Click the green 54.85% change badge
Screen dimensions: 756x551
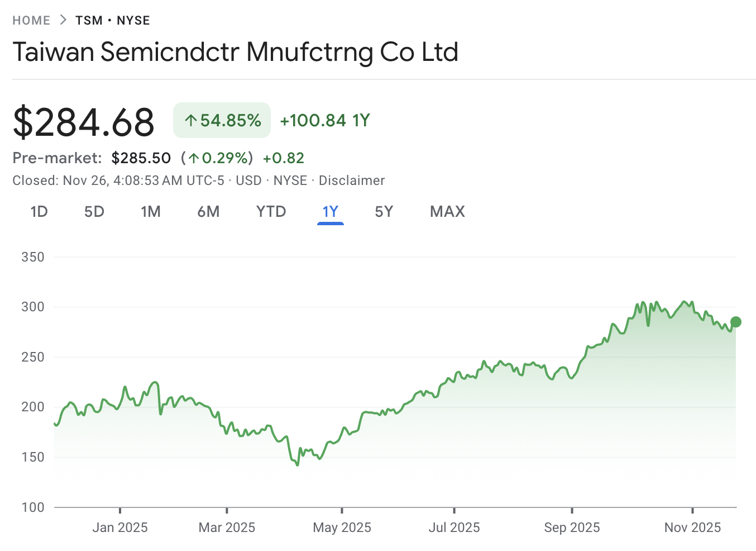tap(222, 120)
